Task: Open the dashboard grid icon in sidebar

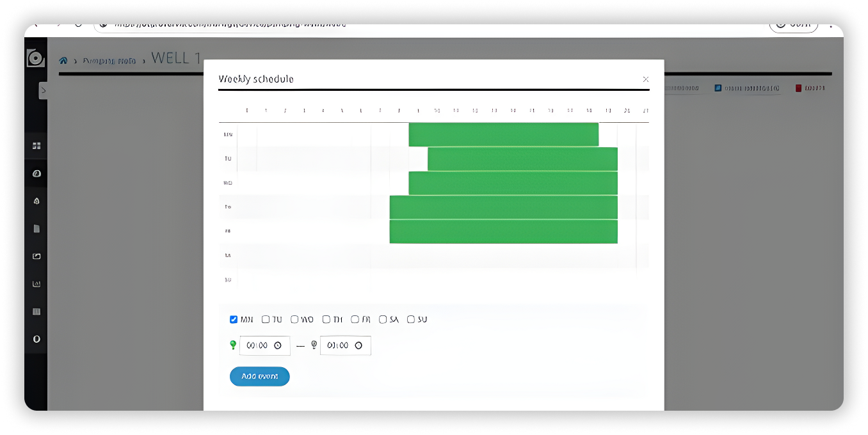Action: coord(36,146)
